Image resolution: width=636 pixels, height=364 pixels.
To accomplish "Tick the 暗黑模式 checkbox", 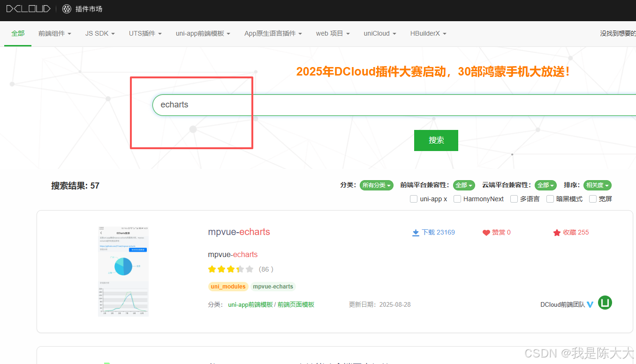I will 550,199.
